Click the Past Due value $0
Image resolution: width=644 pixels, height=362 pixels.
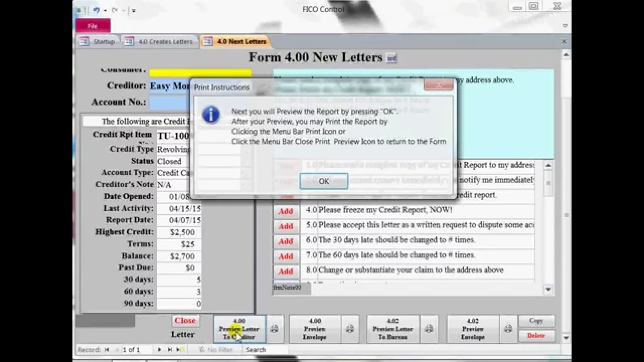179,268
